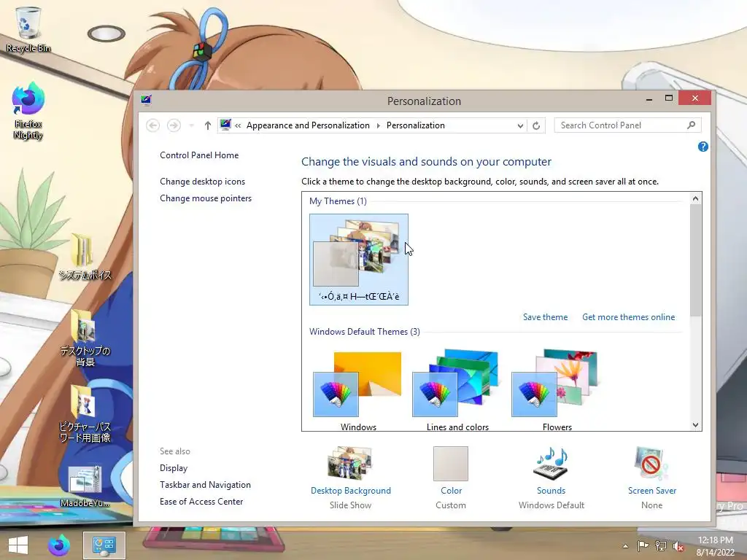
Task: Click the Personalization window title icon
Action: click(x=146, y=99)
